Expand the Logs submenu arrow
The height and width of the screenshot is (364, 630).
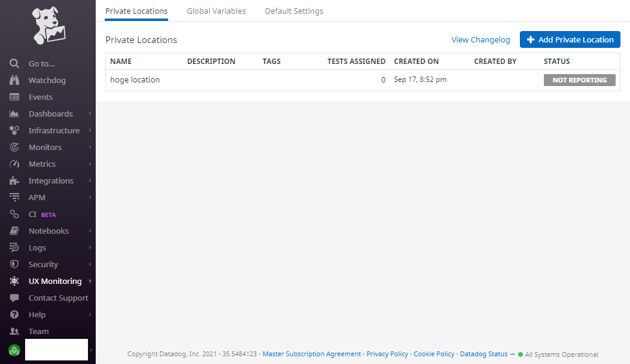coord(90,247)
